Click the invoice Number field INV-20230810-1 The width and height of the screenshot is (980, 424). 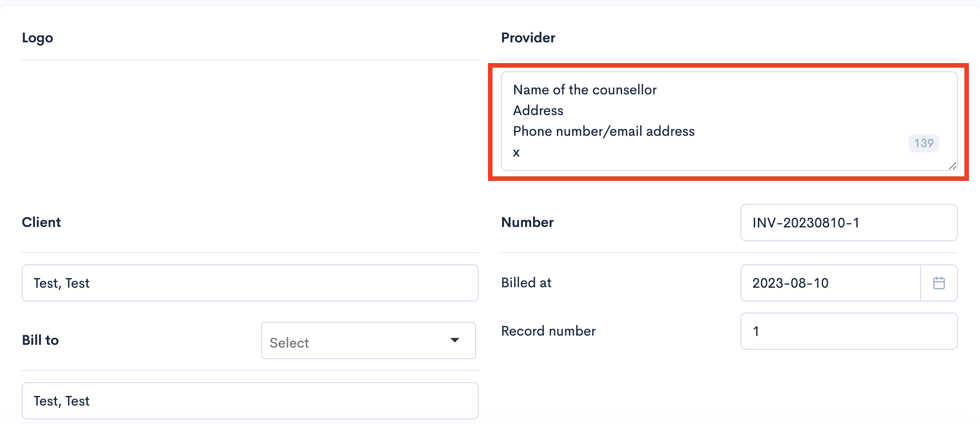tap(849, 222)
